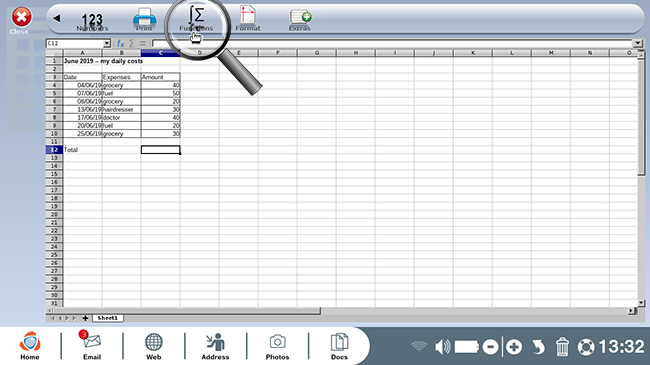Click the date cell 13/06/19

point(82,110)
